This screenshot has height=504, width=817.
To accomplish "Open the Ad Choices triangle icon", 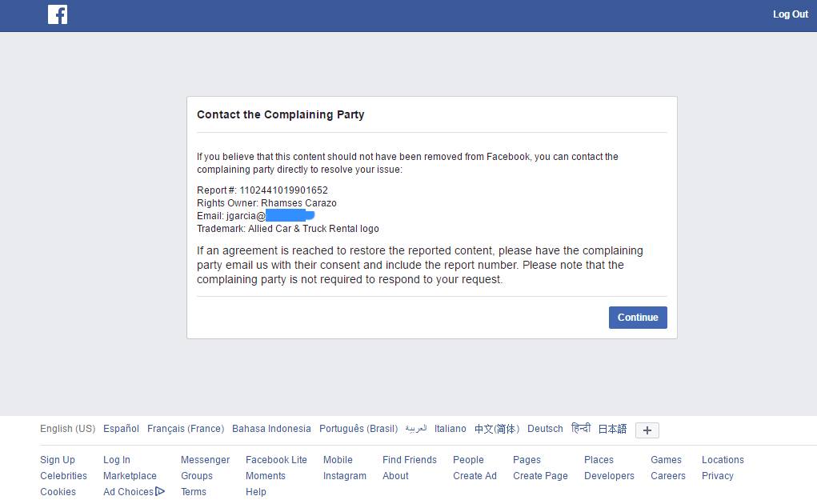I will (160, 491).
